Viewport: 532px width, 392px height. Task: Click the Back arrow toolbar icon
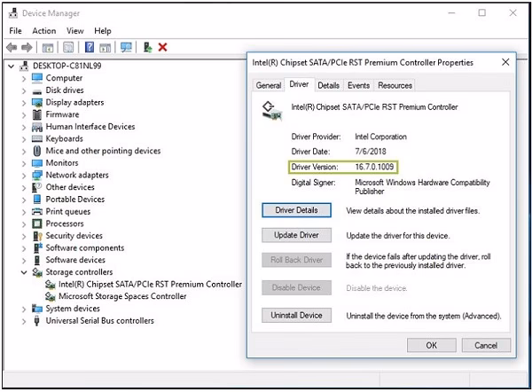point(12,48)
